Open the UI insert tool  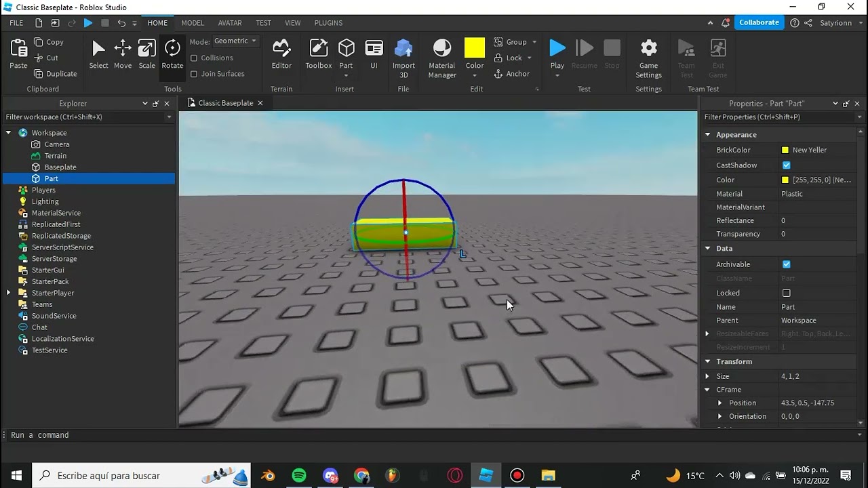(x=374, y=54)
